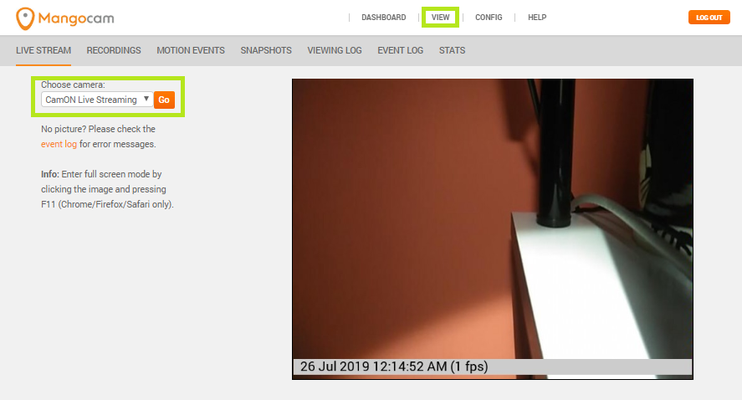Screen dimensions: 742x400
Task: Open the Snapshots tab
Action: click(266, 50)
